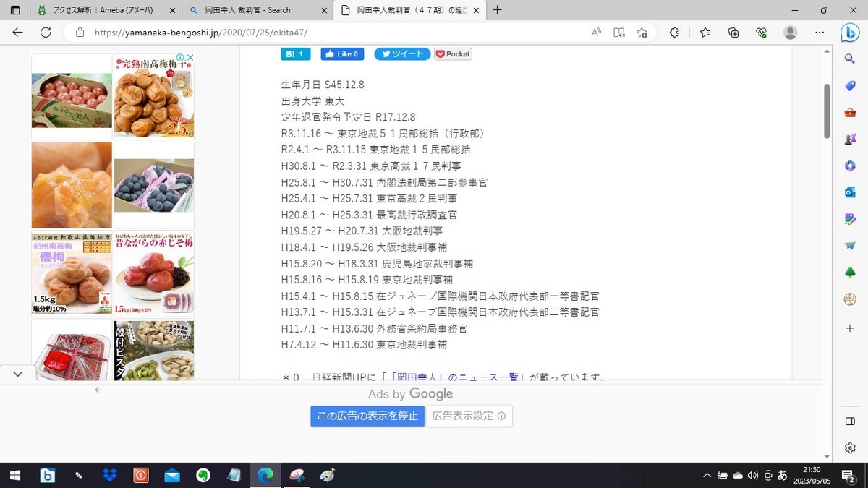868x488 pixels.
Task: Reload the current page
Action: (x=46, y=33)
